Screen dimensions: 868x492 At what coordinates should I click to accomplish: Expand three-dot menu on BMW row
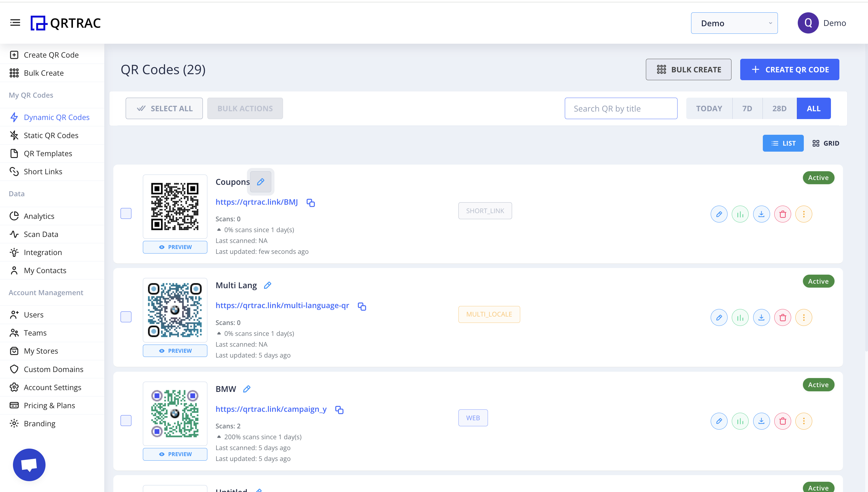point(804,421)
